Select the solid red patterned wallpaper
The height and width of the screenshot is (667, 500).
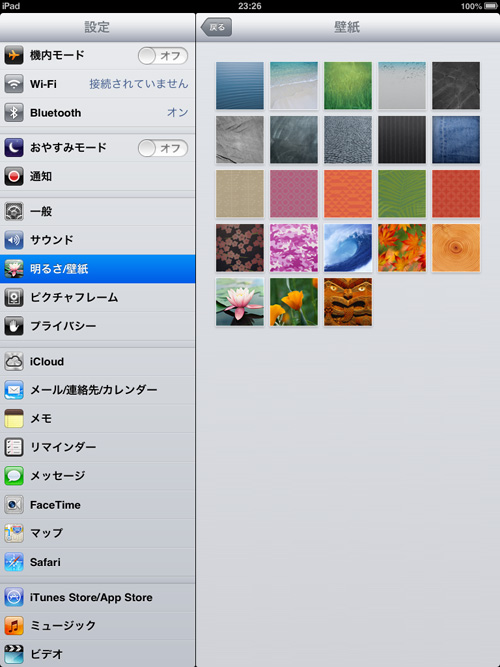point(456,194)
